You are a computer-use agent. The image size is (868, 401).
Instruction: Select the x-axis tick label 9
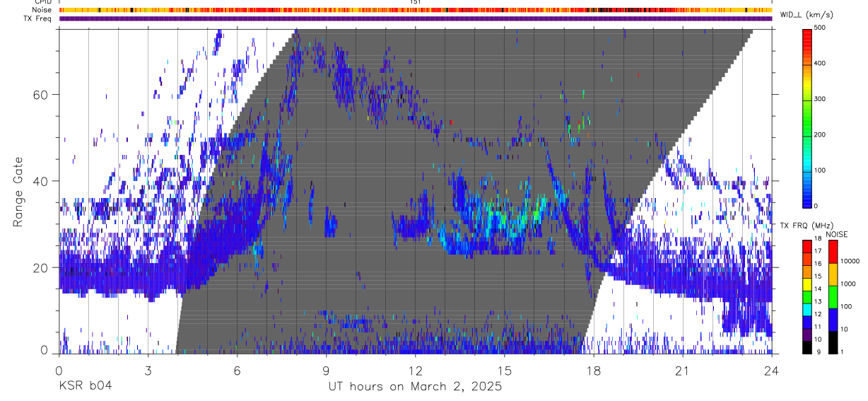327,371
